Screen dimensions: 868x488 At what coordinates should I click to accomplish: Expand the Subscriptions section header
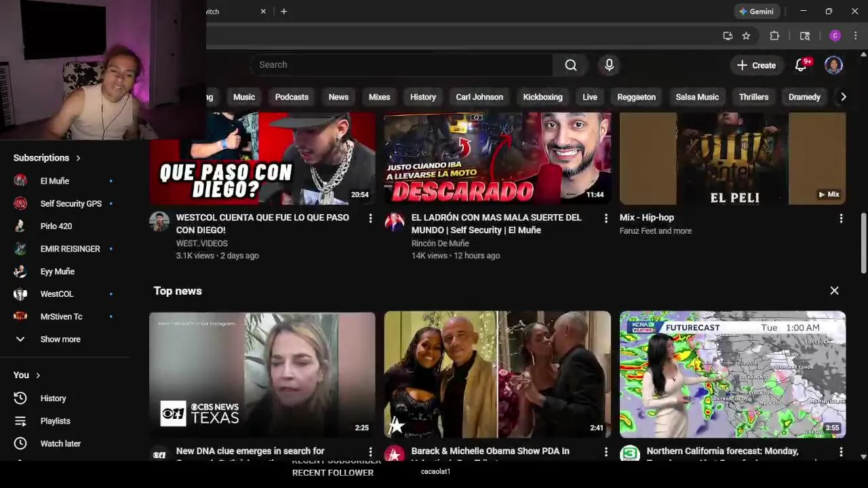pyautogui.click(x=47, y=158)
